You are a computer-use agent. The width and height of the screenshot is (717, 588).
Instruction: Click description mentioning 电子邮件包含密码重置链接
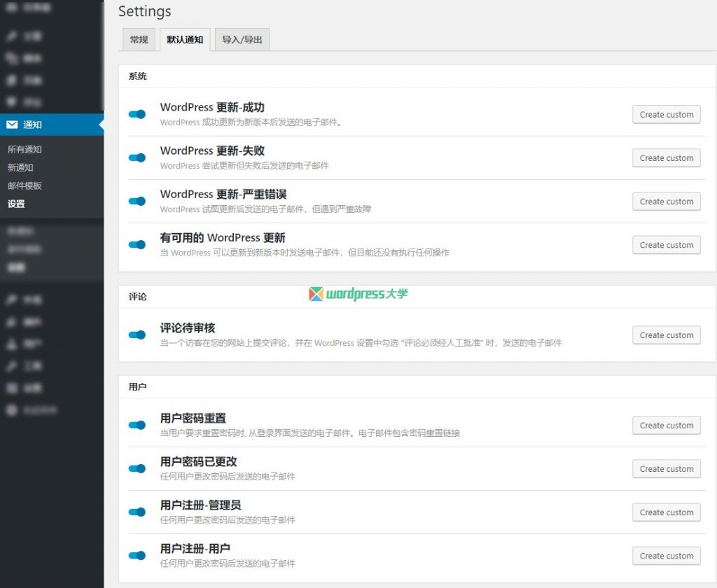(310, 433)
